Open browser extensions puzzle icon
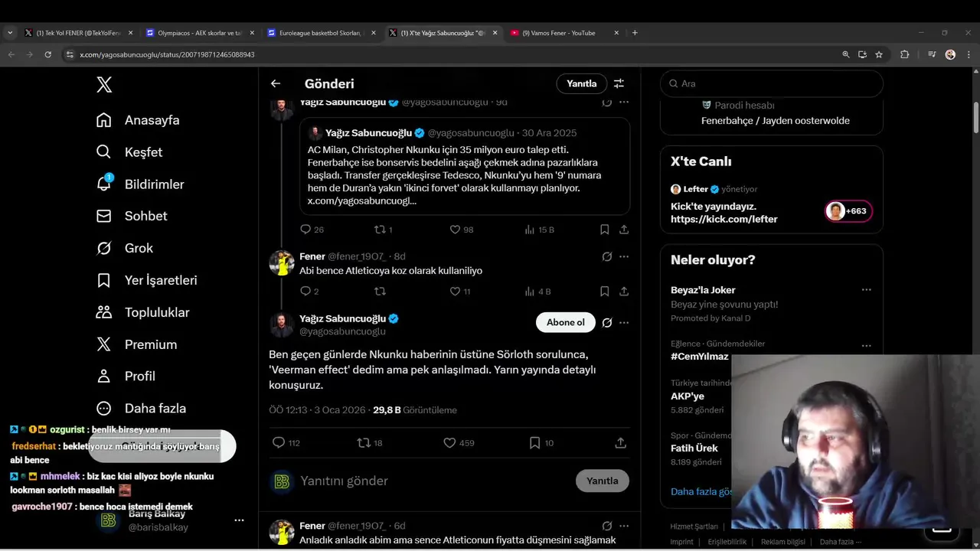 pyautogui.click(x=904, y=54)
